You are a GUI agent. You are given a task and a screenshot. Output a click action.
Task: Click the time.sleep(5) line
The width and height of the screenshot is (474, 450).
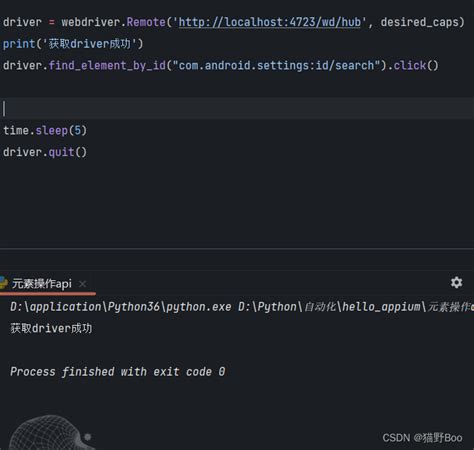(x=45, y=130)
